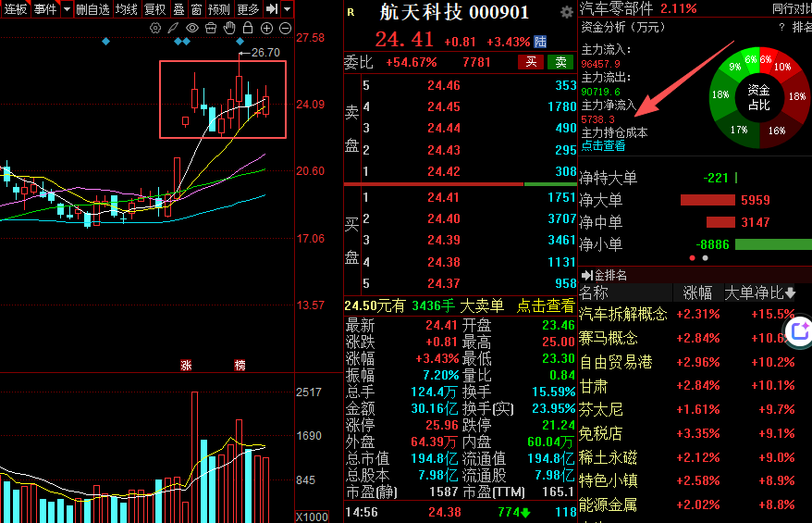Click the green 卖 sell button
This screenshot has height=523, width=812.
coord(560,62)
